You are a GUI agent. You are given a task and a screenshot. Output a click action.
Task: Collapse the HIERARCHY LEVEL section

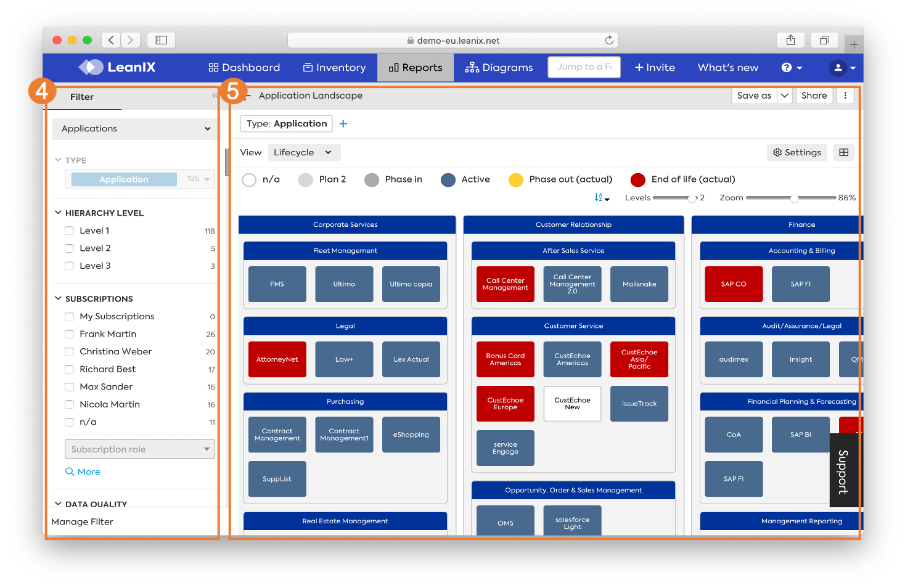point(58,213)
